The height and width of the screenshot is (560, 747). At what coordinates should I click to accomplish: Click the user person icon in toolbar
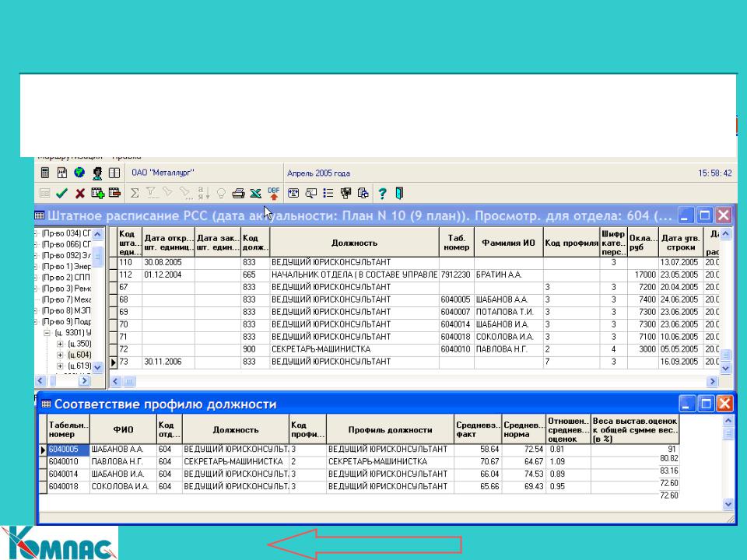click(x=97, y=173)
